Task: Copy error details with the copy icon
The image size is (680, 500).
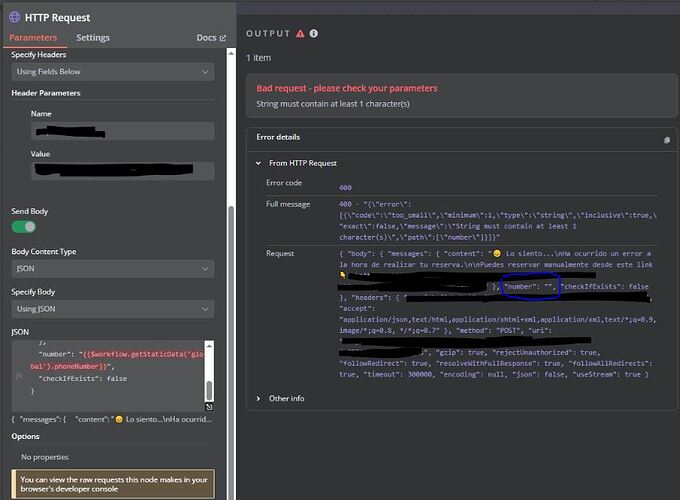Action: click(x=667, y=140)
